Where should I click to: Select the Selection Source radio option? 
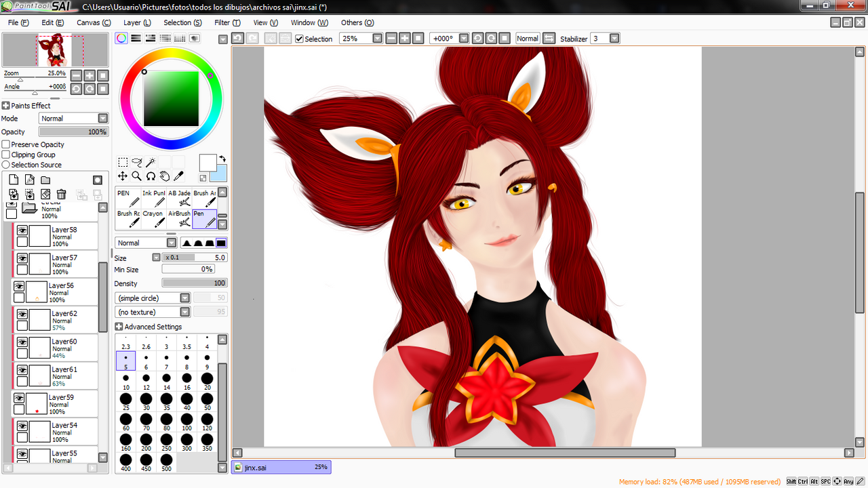coord(6,165)
